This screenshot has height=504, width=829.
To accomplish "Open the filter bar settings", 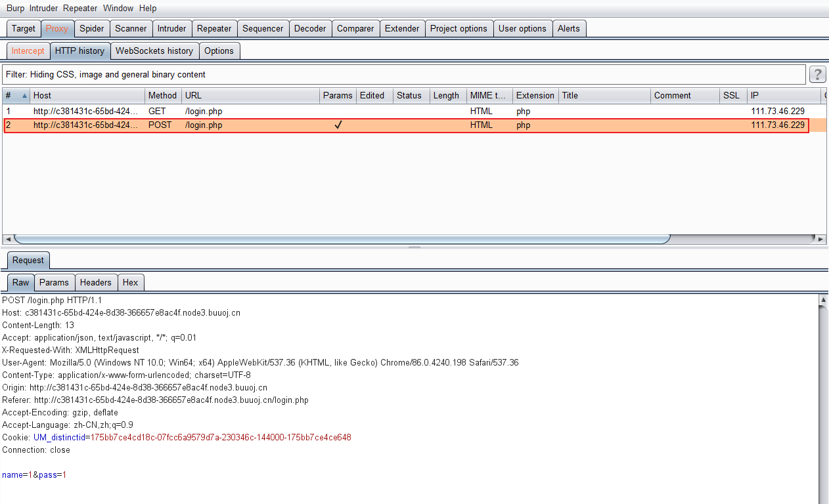I will click(x=403, y=74).
